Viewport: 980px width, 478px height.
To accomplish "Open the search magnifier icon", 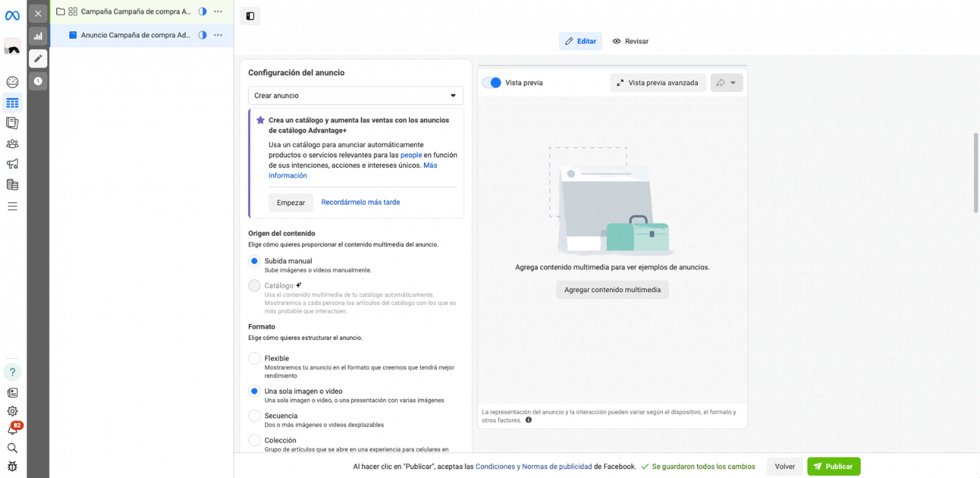I will (x=12, y=448).
